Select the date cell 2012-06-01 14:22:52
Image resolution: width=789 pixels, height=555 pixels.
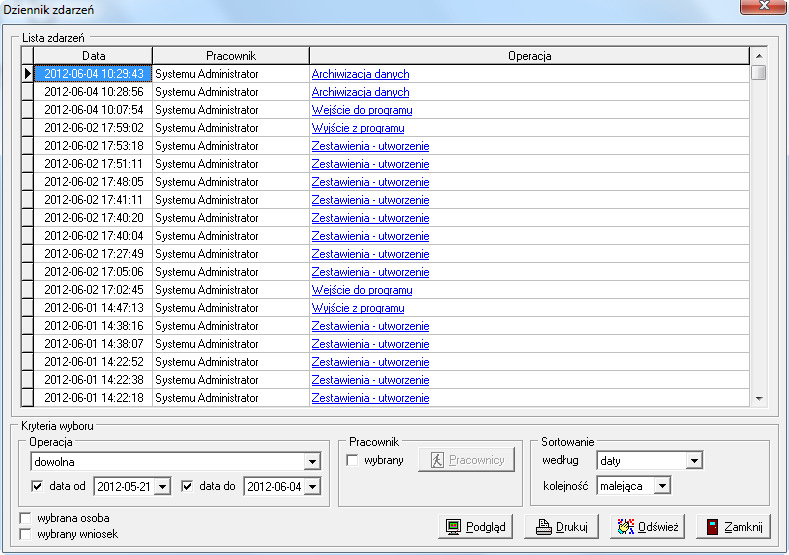[93, 362]
